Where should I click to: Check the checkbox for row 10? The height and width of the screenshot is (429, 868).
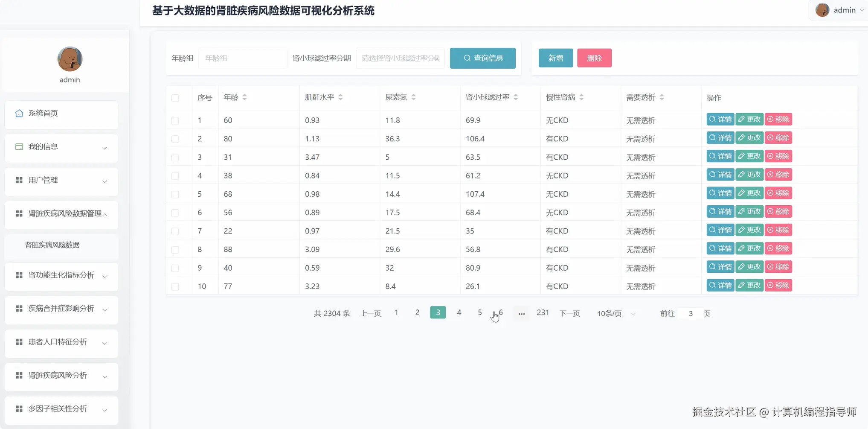(175, 286)
